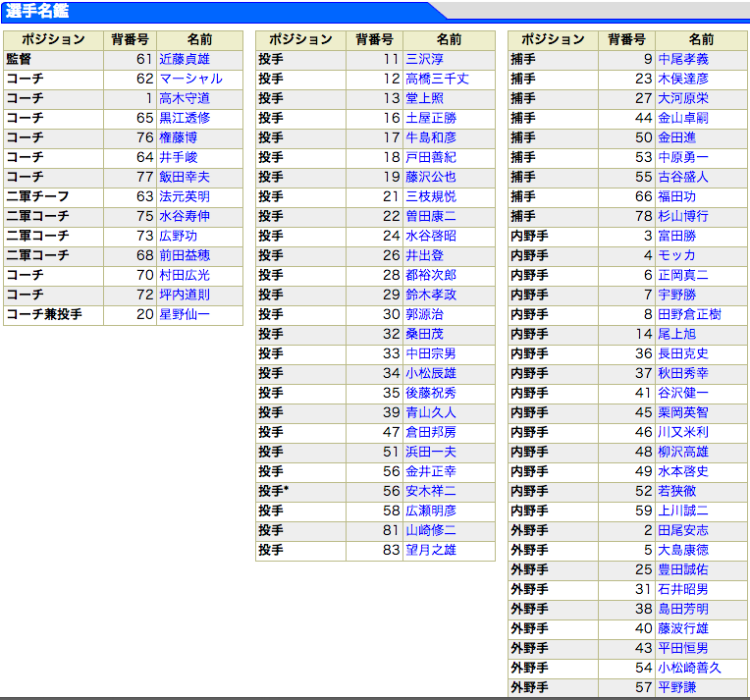The height and width of the screenshot is (700, 750).
Task: Select the モッカ link
Action: tap(676, 255)
